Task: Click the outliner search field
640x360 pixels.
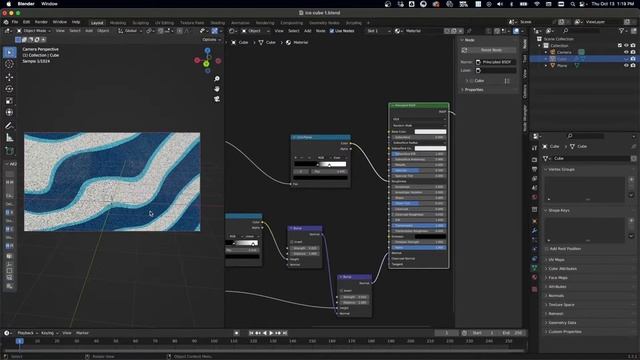Action: [581, 31]
